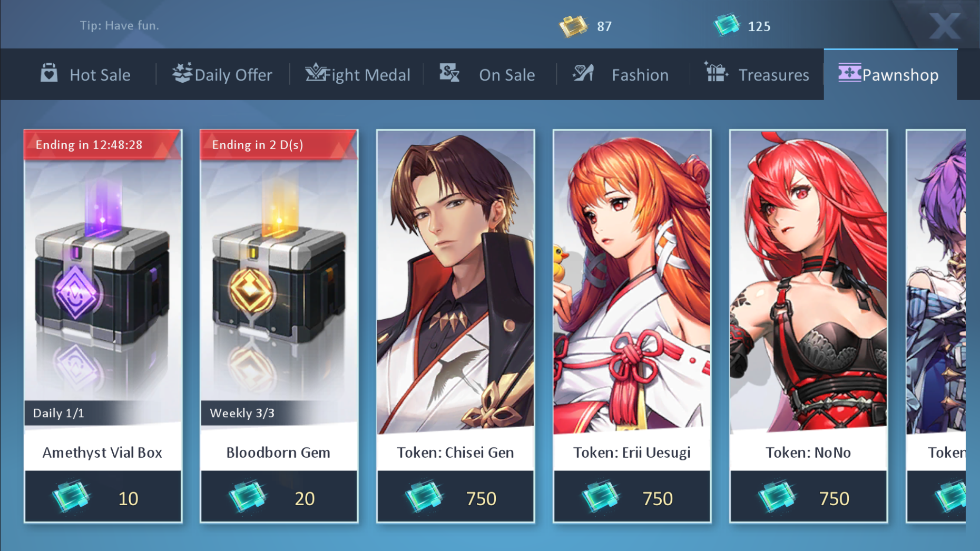This screenshot has width=980, height=551.
Task: Click the Daily Offer box icon
Action: (182, 73)
